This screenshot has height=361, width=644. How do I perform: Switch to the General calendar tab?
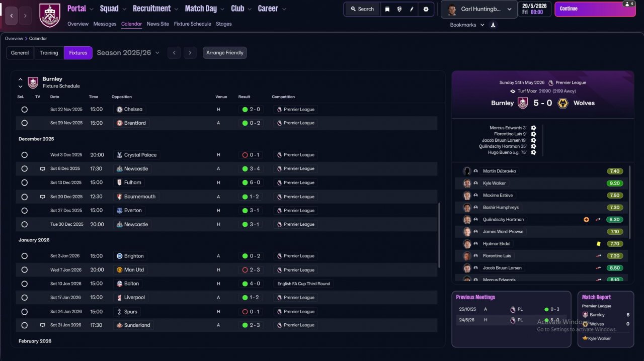(x=20, y=53)
